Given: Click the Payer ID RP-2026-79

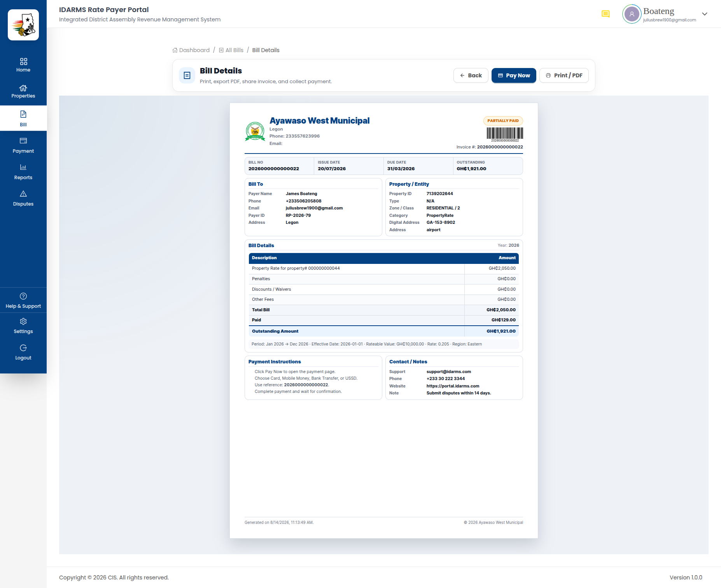Looking at the screenshot, I should point(298,215).
